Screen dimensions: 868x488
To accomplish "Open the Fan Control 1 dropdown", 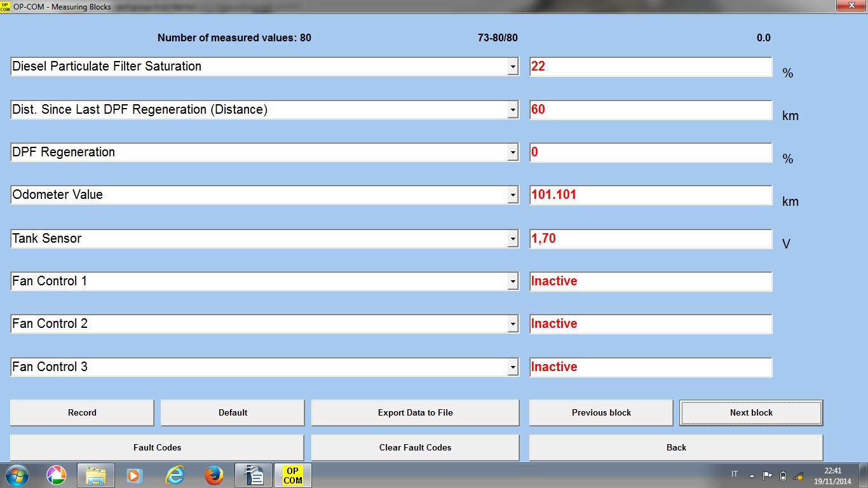I will click(x=513, y=281).
